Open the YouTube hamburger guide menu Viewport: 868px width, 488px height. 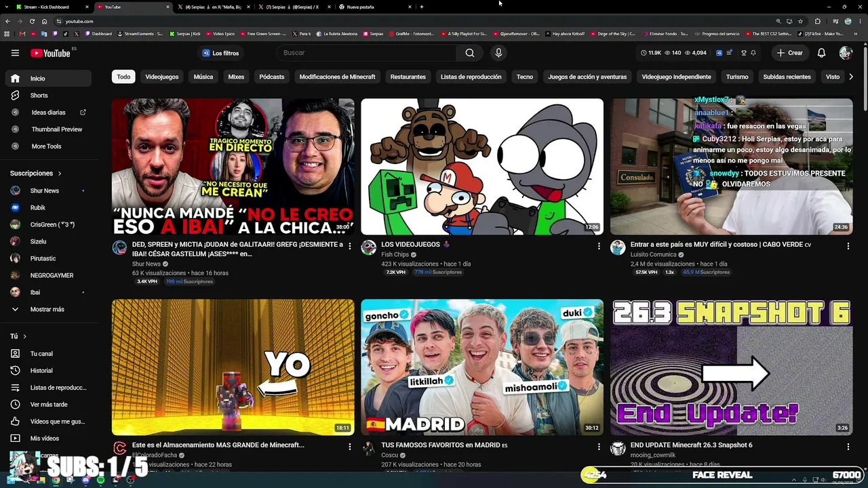tap(15, 53)
